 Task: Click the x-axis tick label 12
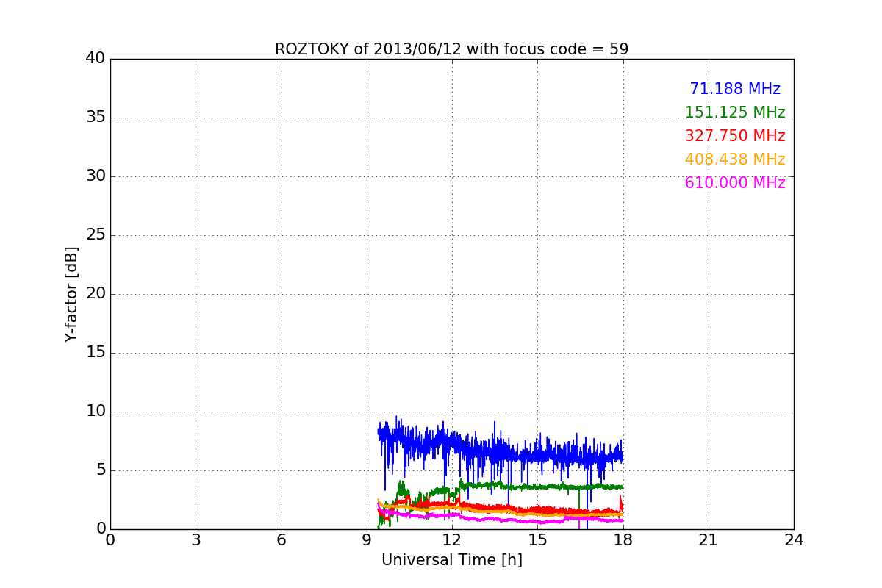[452, 540]
